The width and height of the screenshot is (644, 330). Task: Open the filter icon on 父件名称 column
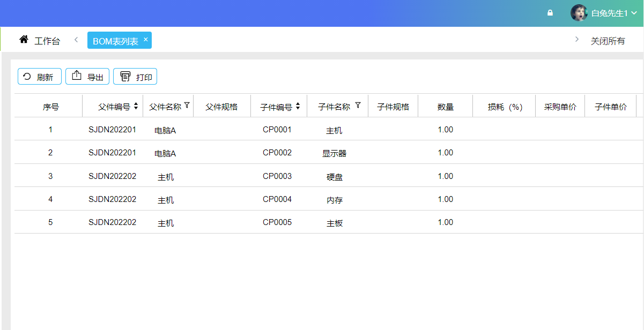coord(187,106)
